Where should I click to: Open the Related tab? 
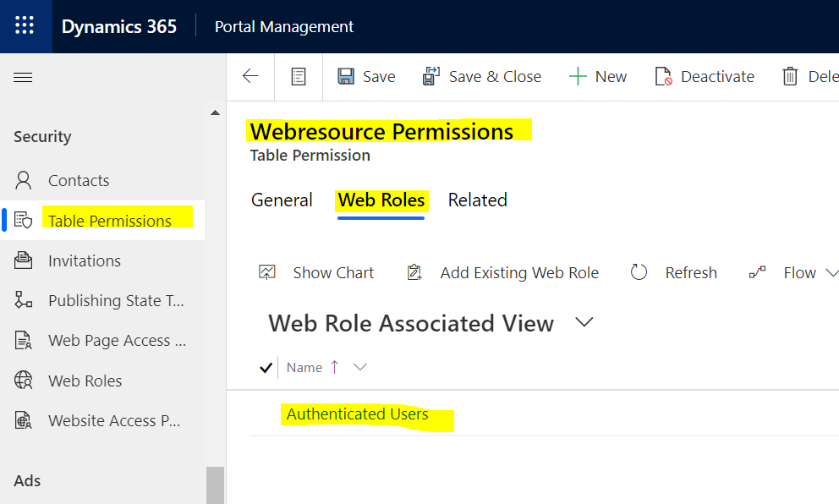(x=478, y=200)
